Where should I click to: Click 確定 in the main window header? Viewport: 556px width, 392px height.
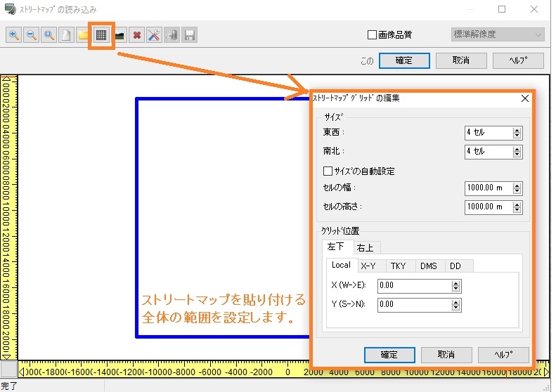pyautogui.click(x=404, y=60)
